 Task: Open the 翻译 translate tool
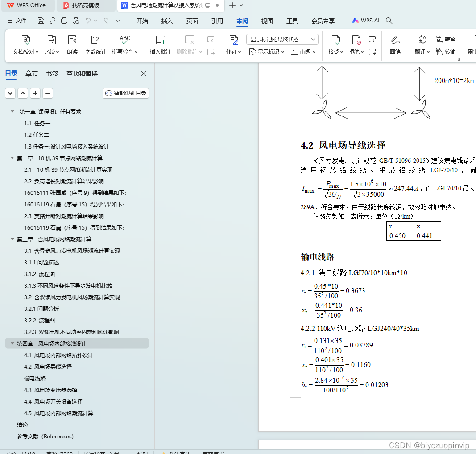pos(422,45)
